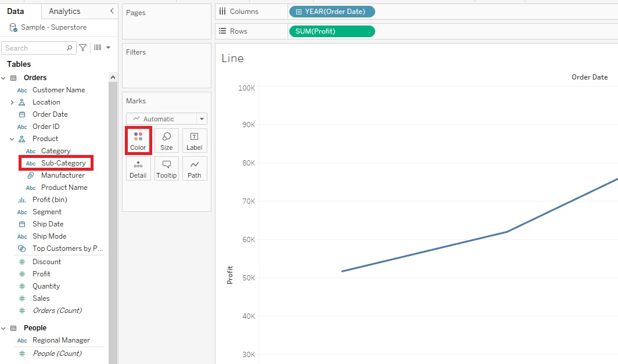The width and height of the screenshot is (618, 364).
Task: Select the People (Count) field
Action: 57,354
